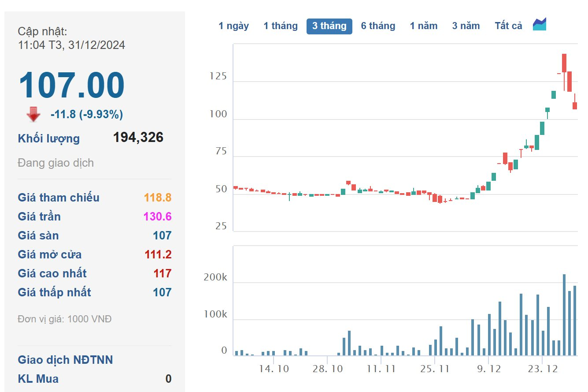
Task: Click the 125 price axis label
Action: click(x=218, y=77)
